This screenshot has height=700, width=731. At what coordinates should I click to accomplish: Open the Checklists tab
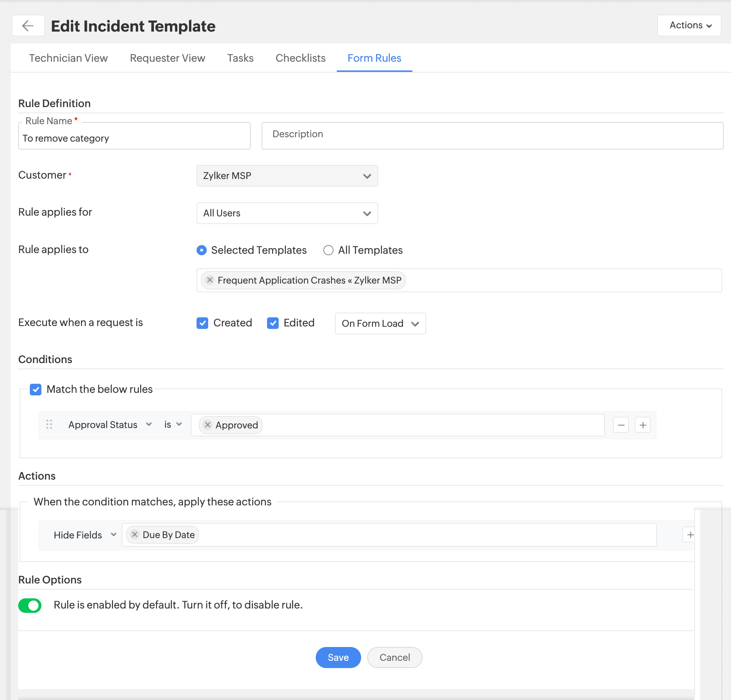pos(300,58)
